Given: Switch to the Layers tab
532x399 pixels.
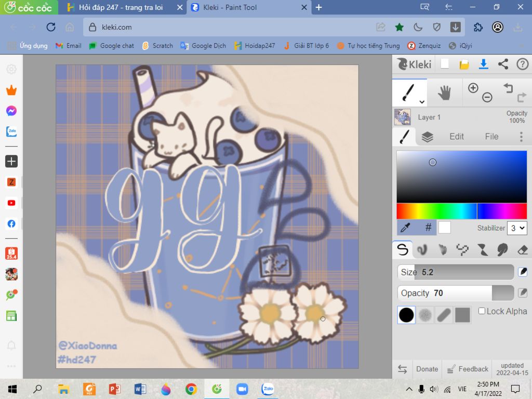Looking at the screenshot, I should coord(427,137).
